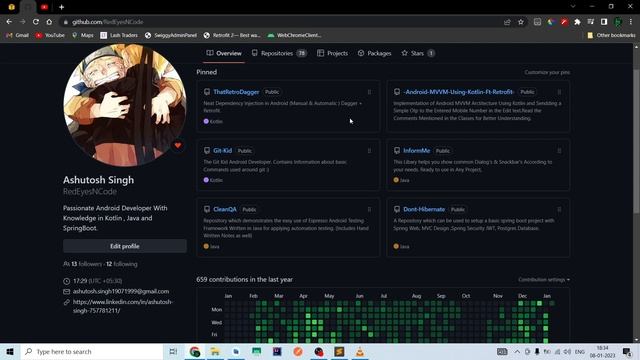Open Postman from taskbar
This screenshot has width=640, height=360.
[x=298, y=351]
